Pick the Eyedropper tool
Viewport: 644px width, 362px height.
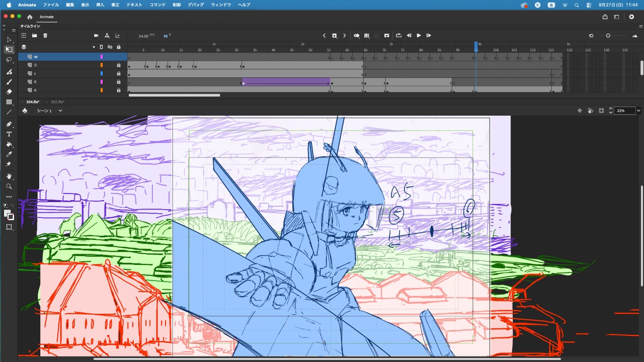[9, 154]
